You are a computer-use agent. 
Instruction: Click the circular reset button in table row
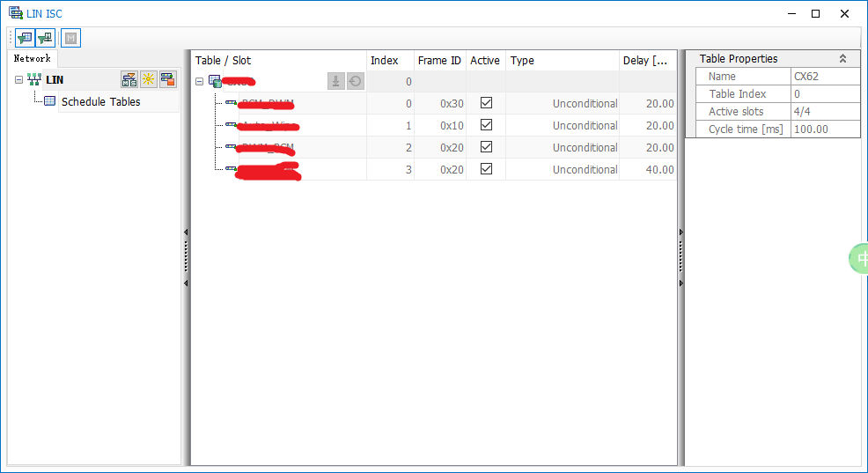(356, 81)
